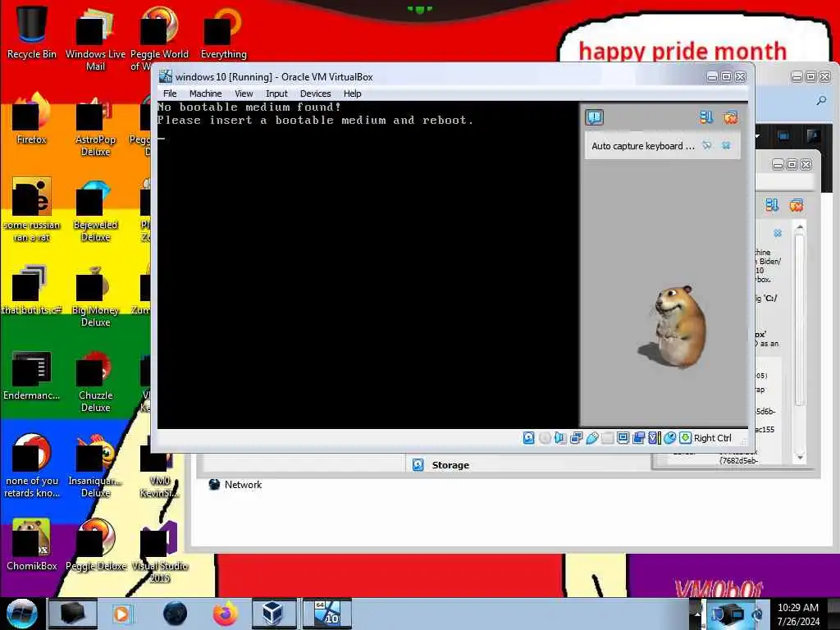Viewport: 840px width, 630px height.
Task: Click sort notifications icon in VM window panel
Action: [x=706, y=117]
